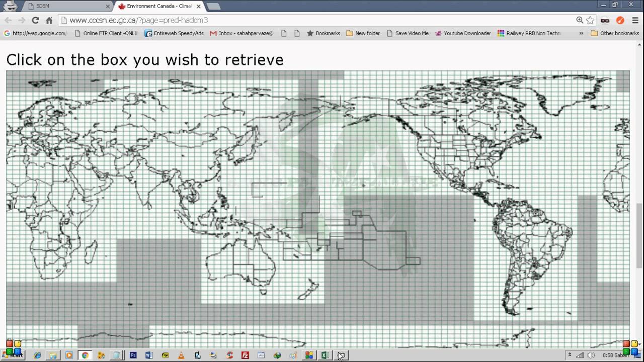Image resolution: width=644 pixels, height=362 pixels.
Task: Show hidden system tray icons
Action: pyautogui.click(x=569, y=355)
